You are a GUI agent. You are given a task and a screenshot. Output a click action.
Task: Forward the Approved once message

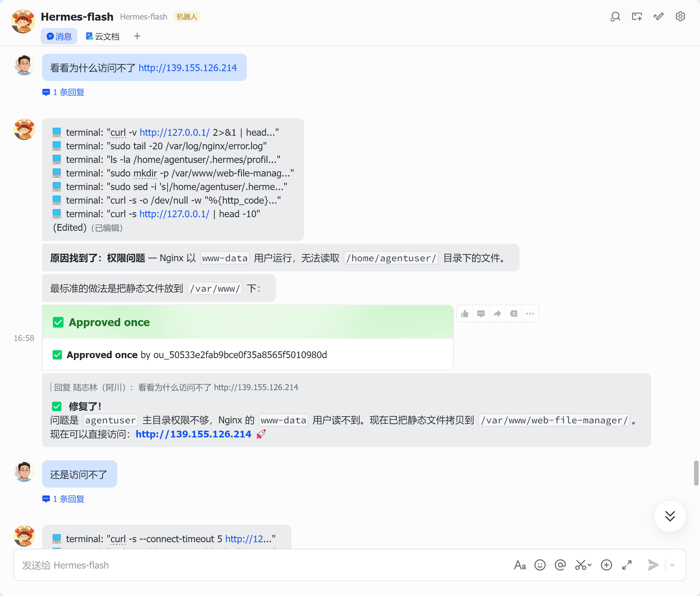coord(497,314)
